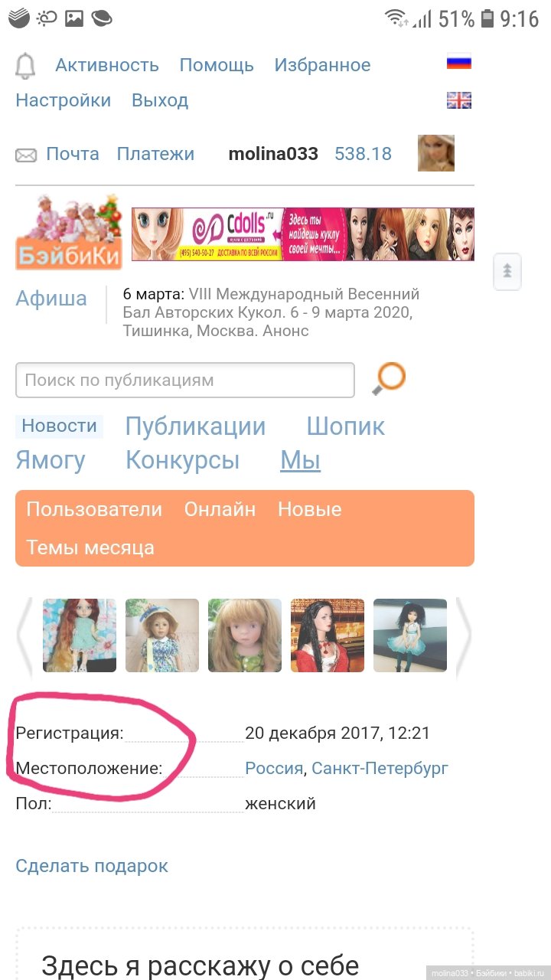Image resolution: width=551 pixels, height=980 pixels.
Task: Click the envelope mail icon
Action: tap(26, 155)
